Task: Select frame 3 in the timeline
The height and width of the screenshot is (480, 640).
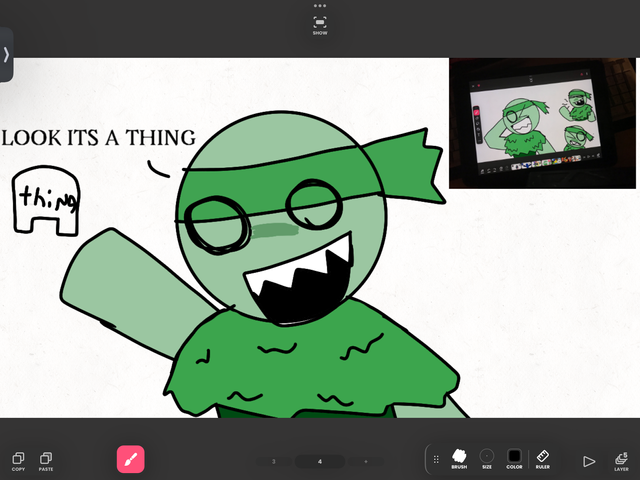Action: tap(274, 461)
